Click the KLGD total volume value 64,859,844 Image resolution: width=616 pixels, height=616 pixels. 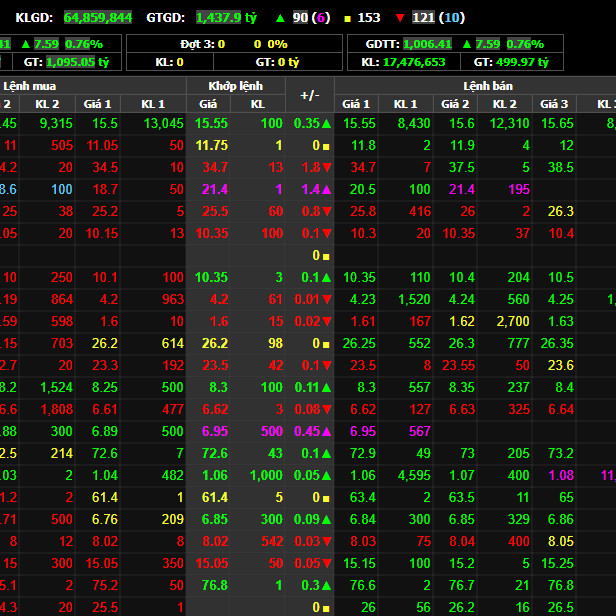(97, 18)
